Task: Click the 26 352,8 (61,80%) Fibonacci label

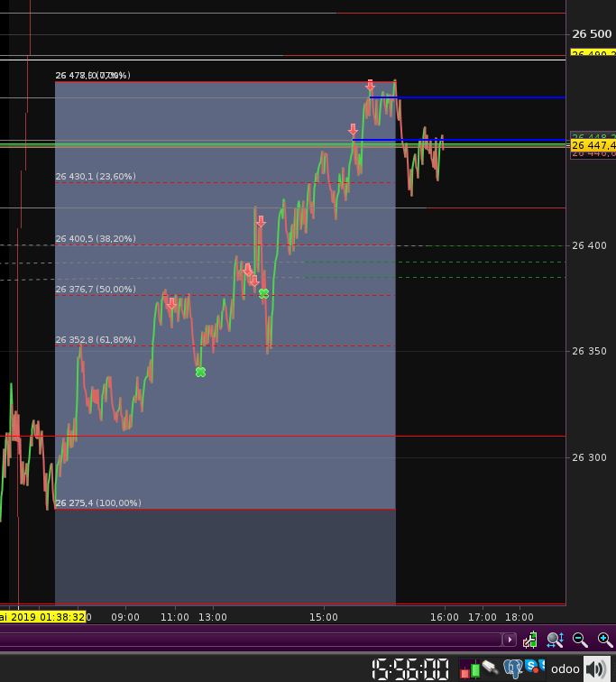Action: click(96, 340)
